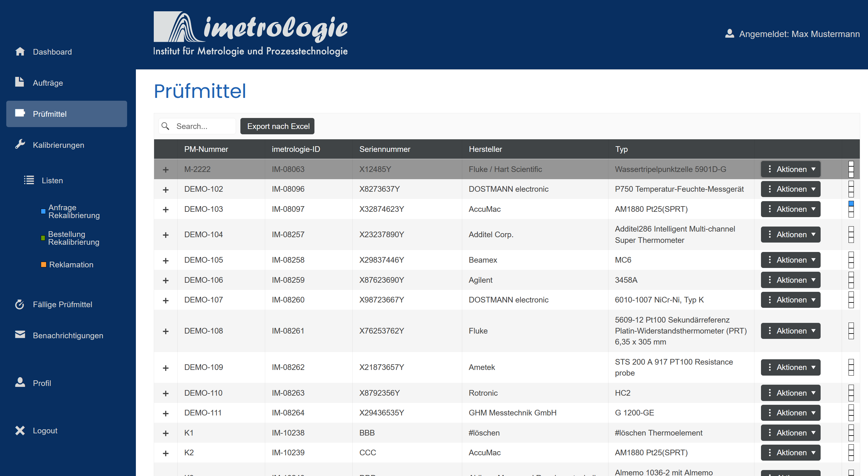The height and width of the screenshot is (476, 868).
Task: Expand row DEMO-102 with plus icon
Action: (x=165, y=190)
